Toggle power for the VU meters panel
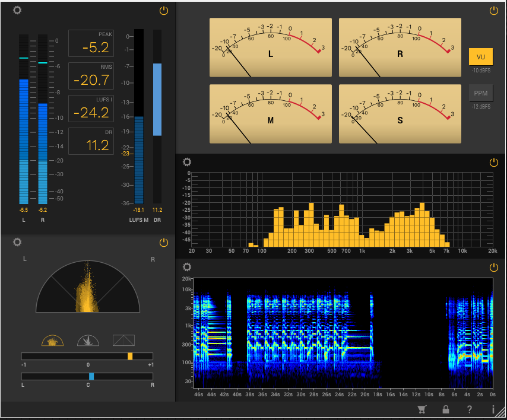Image resolution: width=507 pixels, height=420 pixels. tap(493, 11)
